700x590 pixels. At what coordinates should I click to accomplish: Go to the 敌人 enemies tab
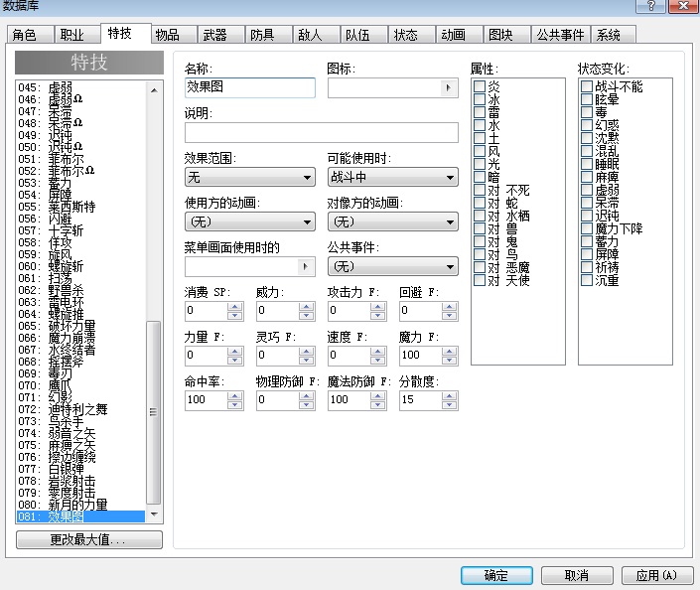(x=316, y=35)
